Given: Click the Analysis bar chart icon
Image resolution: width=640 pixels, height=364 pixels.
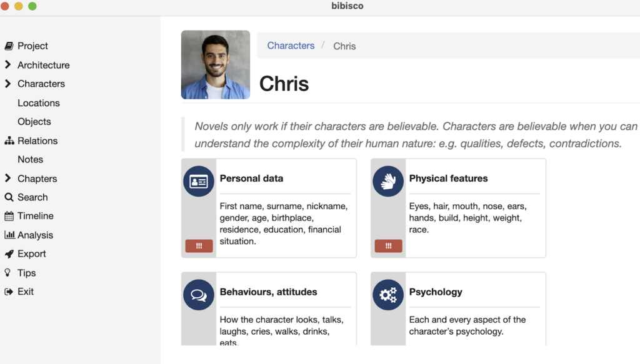Looking at the screenshot, I should (9, 235).
